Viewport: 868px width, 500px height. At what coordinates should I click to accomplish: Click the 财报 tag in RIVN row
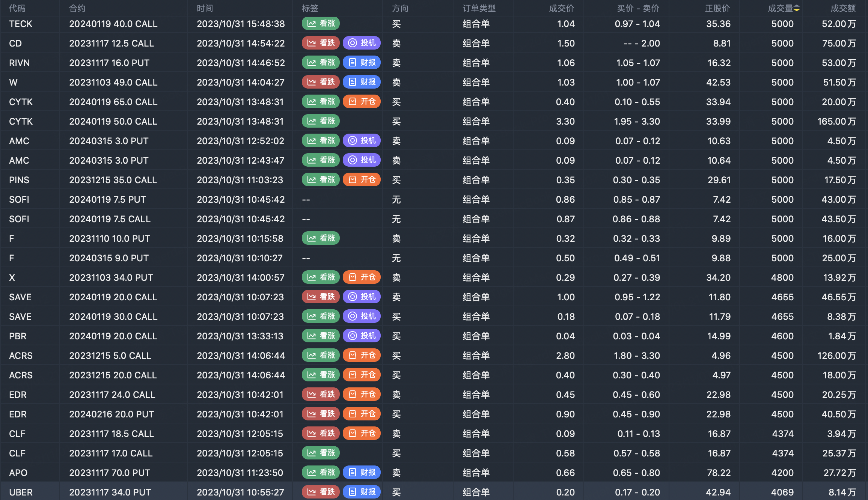(x=362, y=63)
